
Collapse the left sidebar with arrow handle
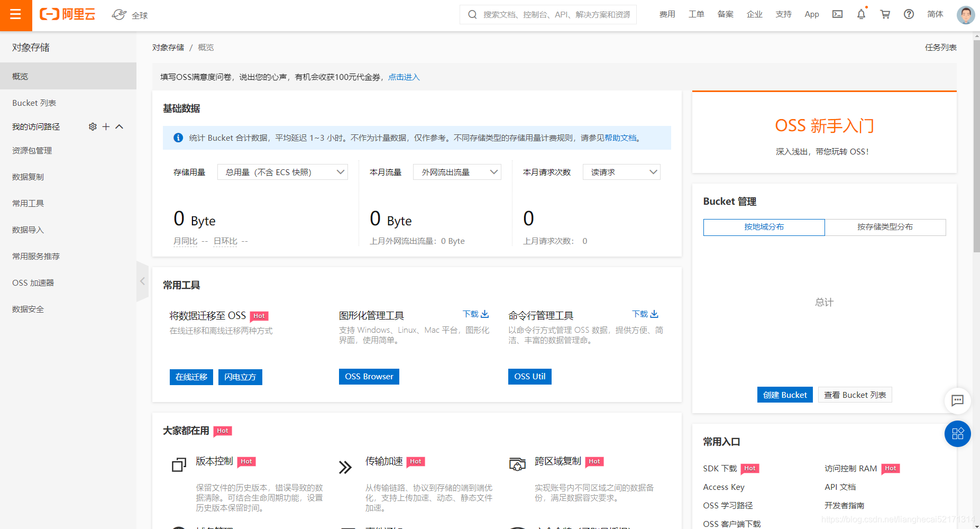pyautogui.click(x=142, y=281)
